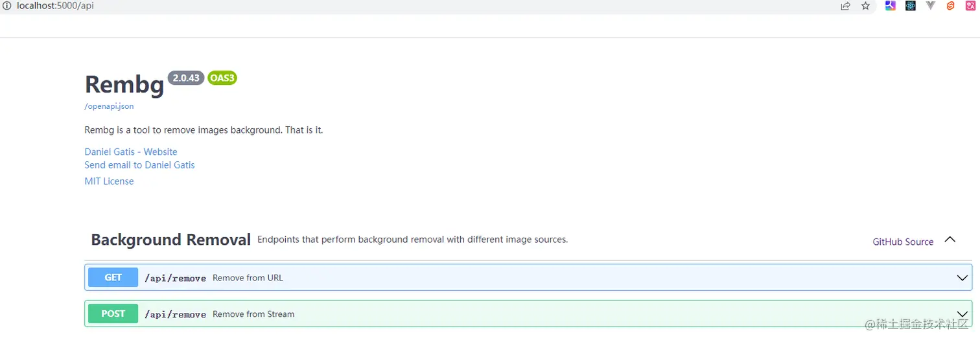Expand the POST /api/remove endpoint
Image resolution: width=980 pixels, height=342 pixels.
tap(528, 313)
